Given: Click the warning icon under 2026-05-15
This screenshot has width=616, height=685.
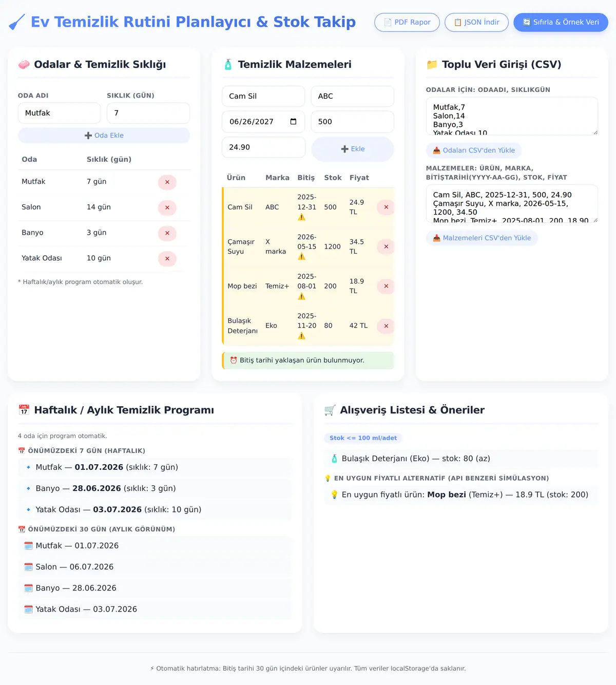Looking at the screenshot, I should [301, 257].
